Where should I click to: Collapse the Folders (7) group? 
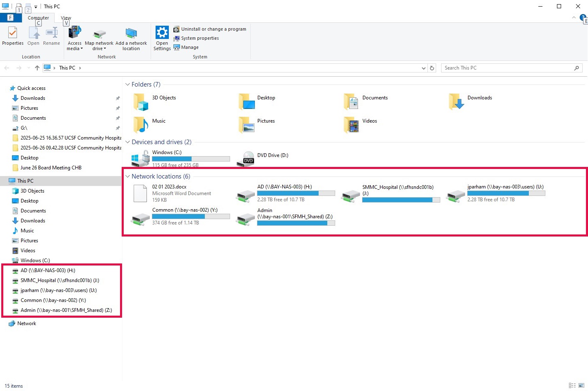click(127, 84)
